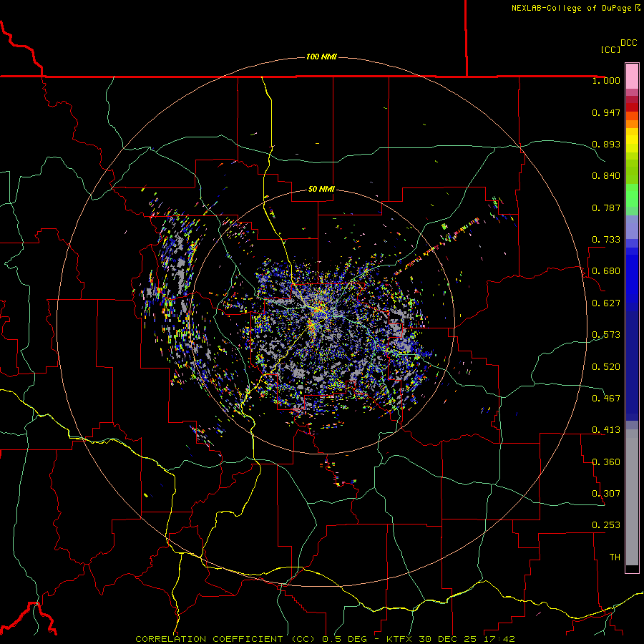
Task: Click the 0.680 legend value
Action: click(x=606, y=271)
